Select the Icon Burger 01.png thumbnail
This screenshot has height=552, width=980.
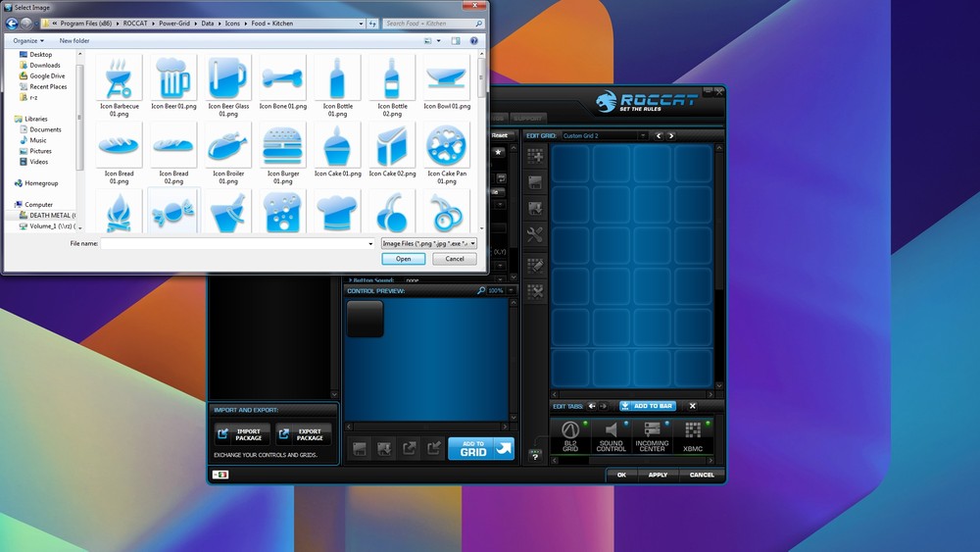pyautogui.click(x=283, y=147)
